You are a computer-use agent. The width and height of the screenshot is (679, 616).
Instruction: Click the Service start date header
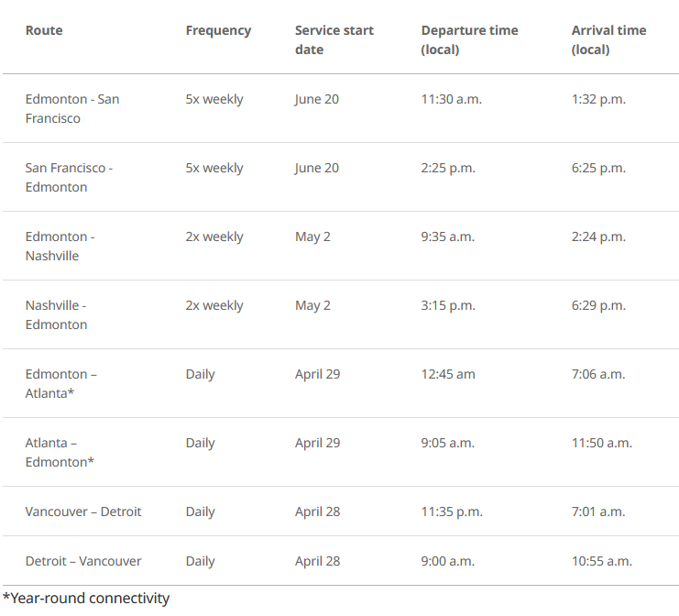click(334, 39)
